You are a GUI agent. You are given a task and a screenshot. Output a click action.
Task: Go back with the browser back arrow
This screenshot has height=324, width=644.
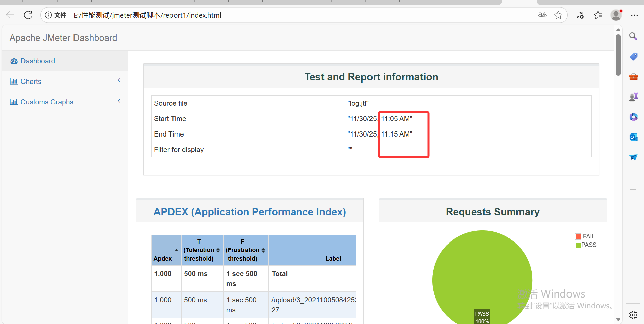tap(10, 15)
